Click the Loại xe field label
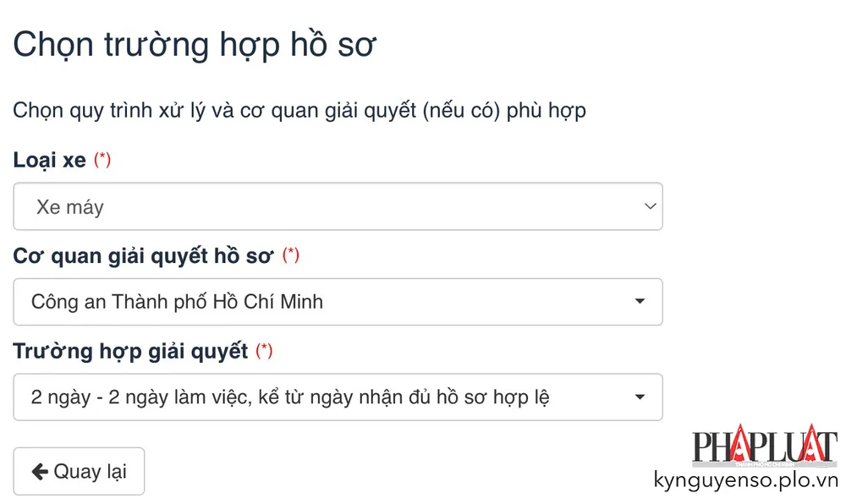The width and height of the screenshot is (846, 504). [x=47, y=159]
